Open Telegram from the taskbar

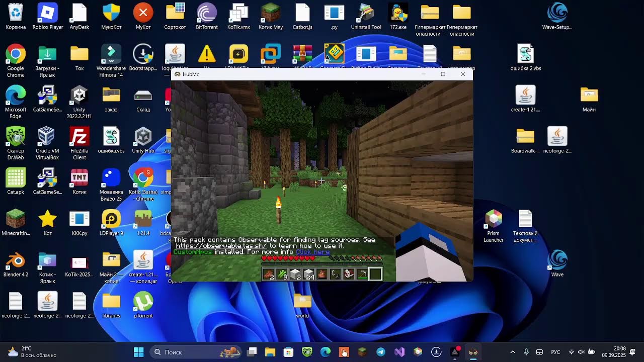click(381, 352)
